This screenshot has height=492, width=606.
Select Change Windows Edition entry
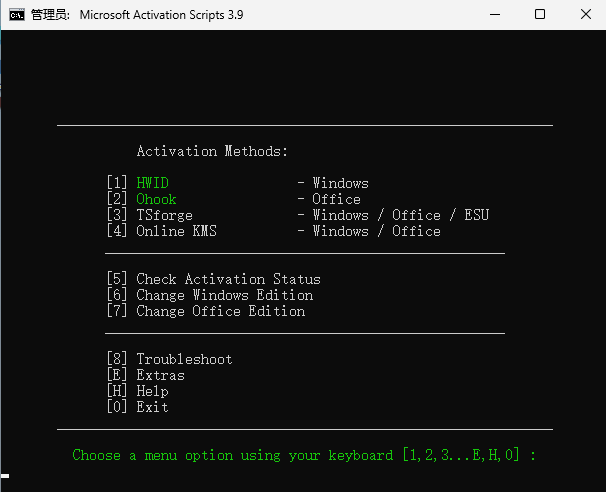(224, 295)
